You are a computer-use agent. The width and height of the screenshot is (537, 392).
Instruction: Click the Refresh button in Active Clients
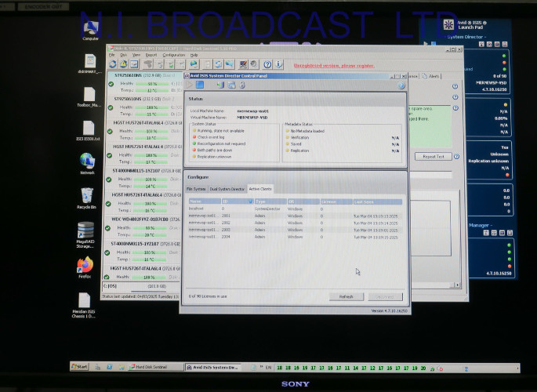pyautogui.click(x=347, y=297)
